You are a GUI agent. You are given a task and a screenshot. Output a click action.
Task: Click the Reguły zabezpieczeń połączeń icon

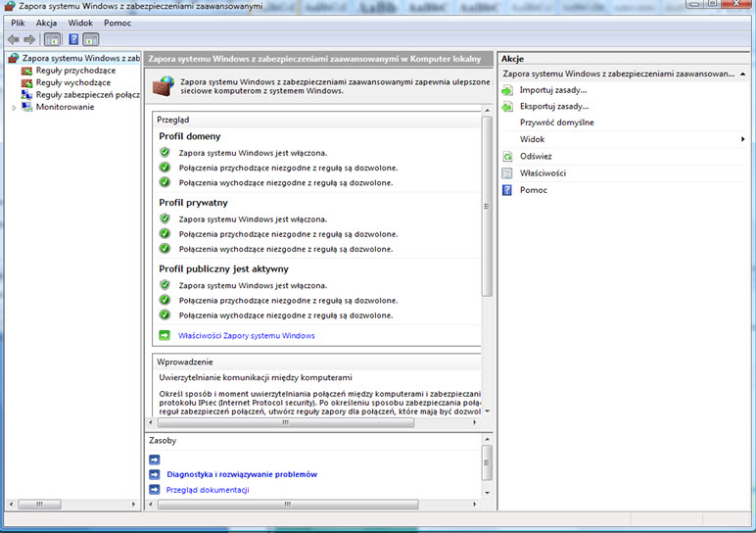[26, 94]
